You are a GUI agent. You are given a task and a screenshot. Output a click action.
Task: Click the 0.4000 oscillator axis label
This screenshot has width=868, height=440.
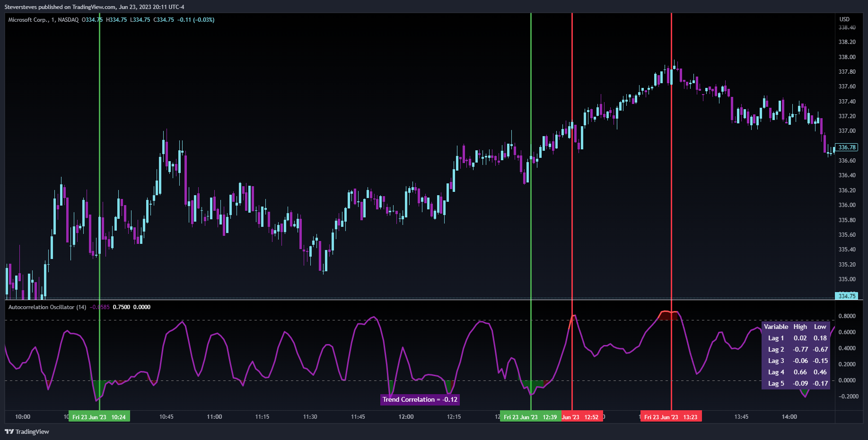(x=847, y=348)
